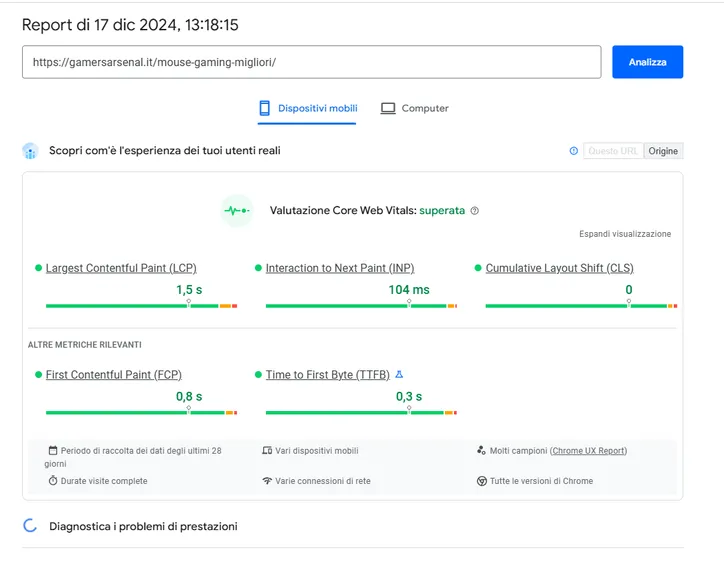Open Time to First Byte (TTFB) link
724x568 pixels.
pos(328,375)
